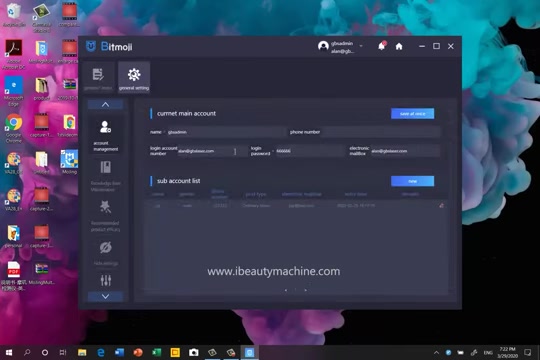
Task: Click the taskbar clock showing 7:22 PM
Action: [x=508, y=352]
